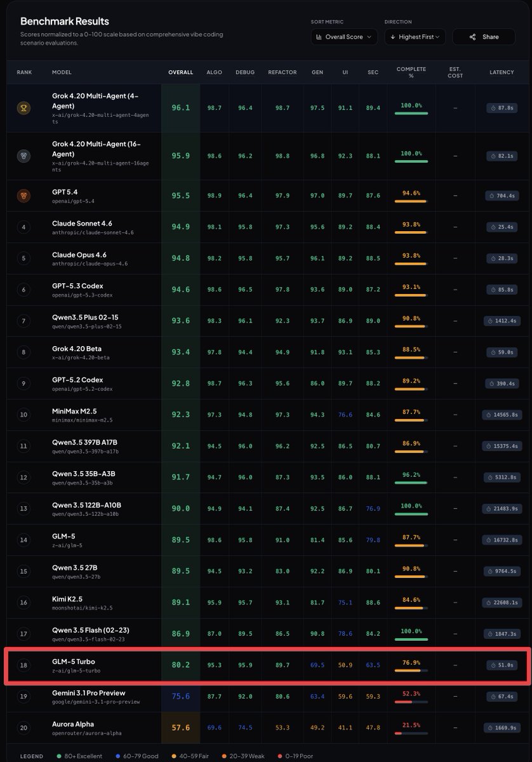Click rank 7 badge for Qwen3.5 Plus
The image size is (532, 762).
point(24,321)
